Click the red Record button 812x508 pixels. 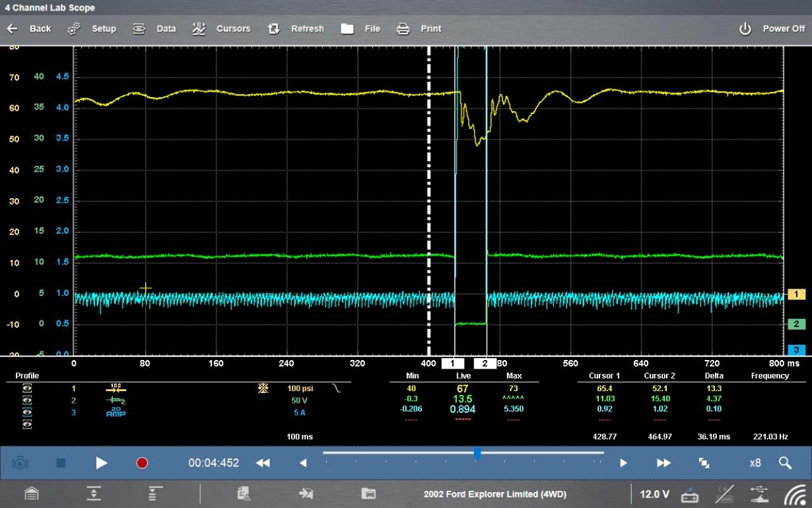coord(142,463)
